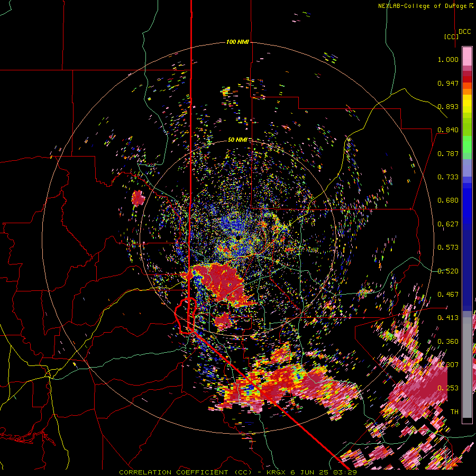
Task: Click the 0.467 scale value
Action: tap(448, 295)
